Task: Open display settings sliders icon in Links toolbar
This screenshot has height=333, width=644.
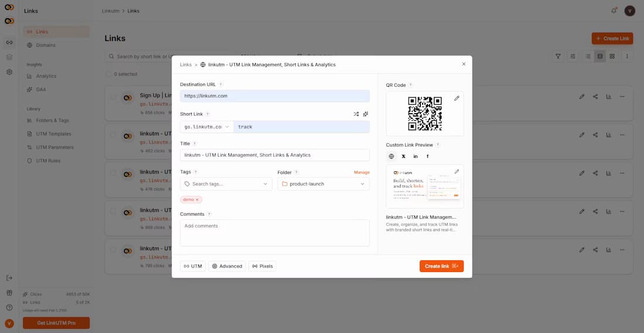Action: (573, 56)
